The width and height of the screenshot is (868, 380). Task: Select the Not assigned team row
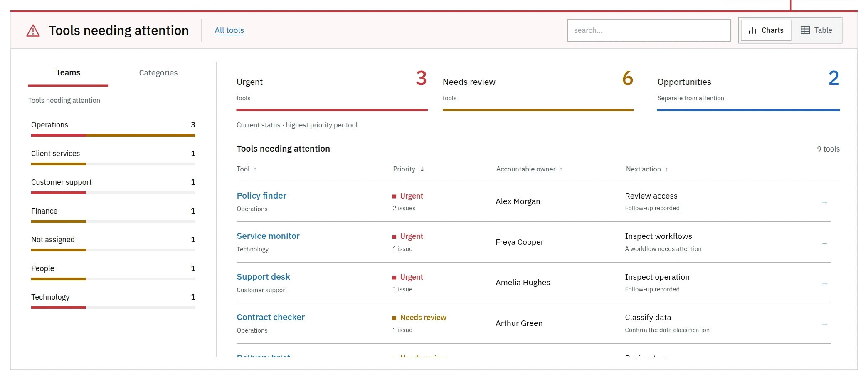coord(113,243)
